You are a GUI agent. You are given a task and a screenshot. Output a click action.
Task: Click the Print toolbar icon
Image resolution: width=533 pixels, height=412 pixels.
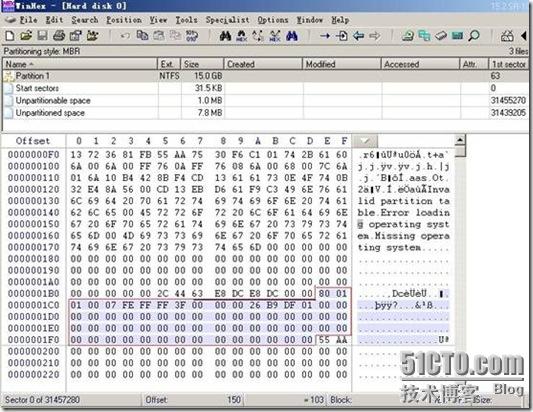[x=59, y=35]
